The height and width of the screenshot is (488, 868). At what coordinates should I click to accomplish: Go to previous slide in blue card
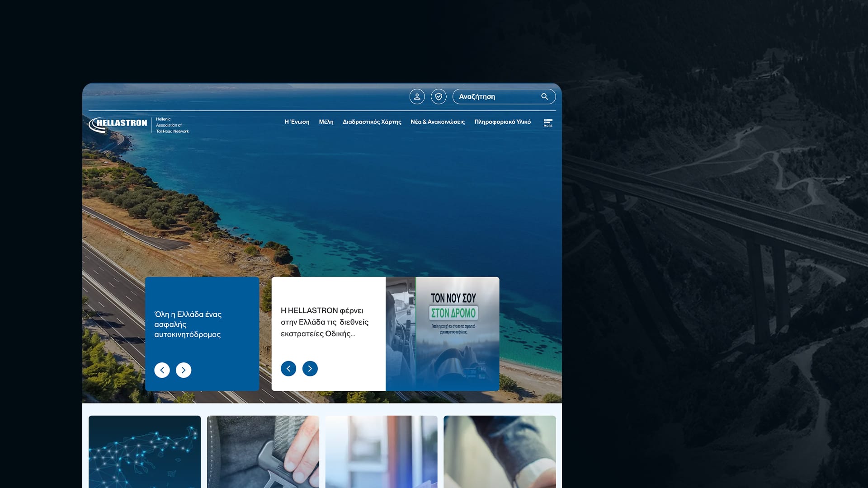click(162, 370)
